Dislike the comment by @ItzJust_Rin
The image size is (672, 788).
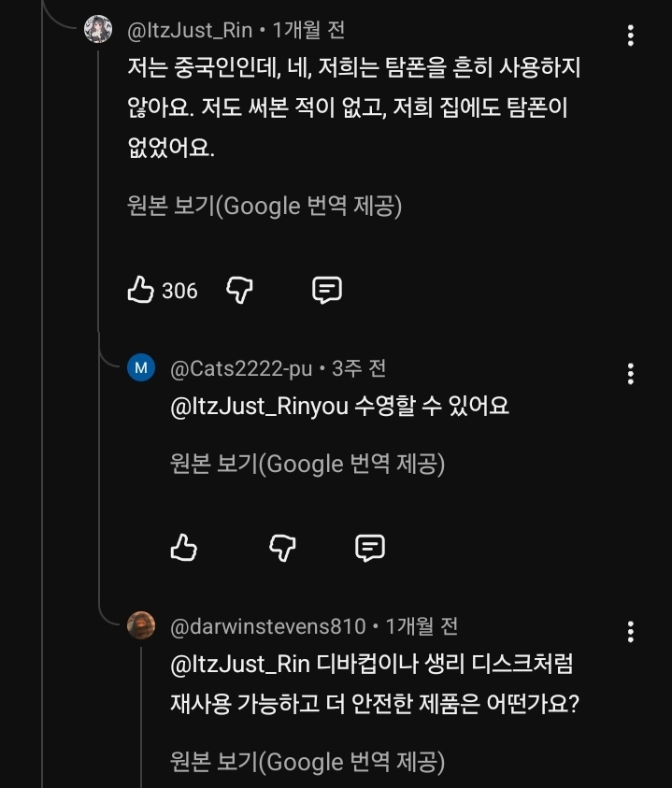click(x=239, y=291)
